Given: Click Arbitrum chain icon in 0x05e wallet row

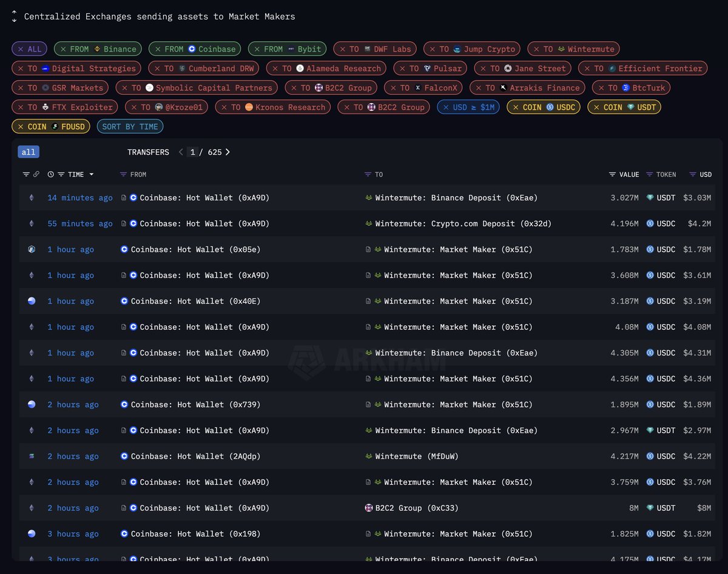Looking at the screenshot, I should pyautogui.click(x=32, y=249).
